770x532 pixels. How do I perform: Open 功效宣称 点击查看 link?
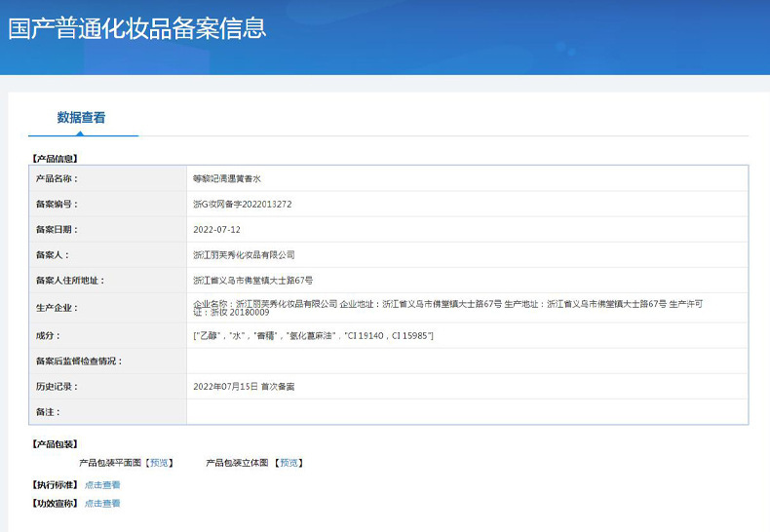pos(102,504)
